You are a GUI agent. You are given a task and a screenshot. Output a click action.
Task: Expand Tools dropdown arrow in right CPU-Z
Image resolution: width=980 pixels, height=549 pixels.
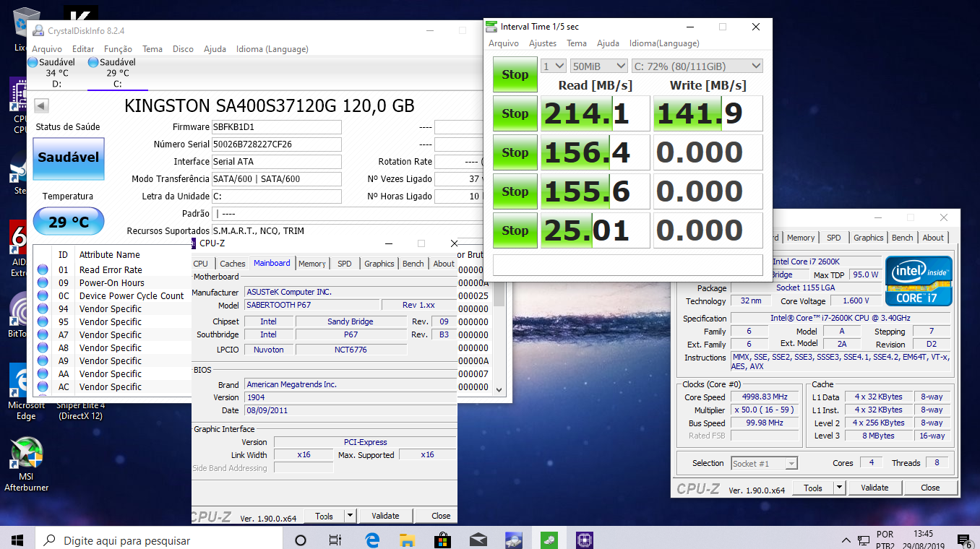pos(840,488)
